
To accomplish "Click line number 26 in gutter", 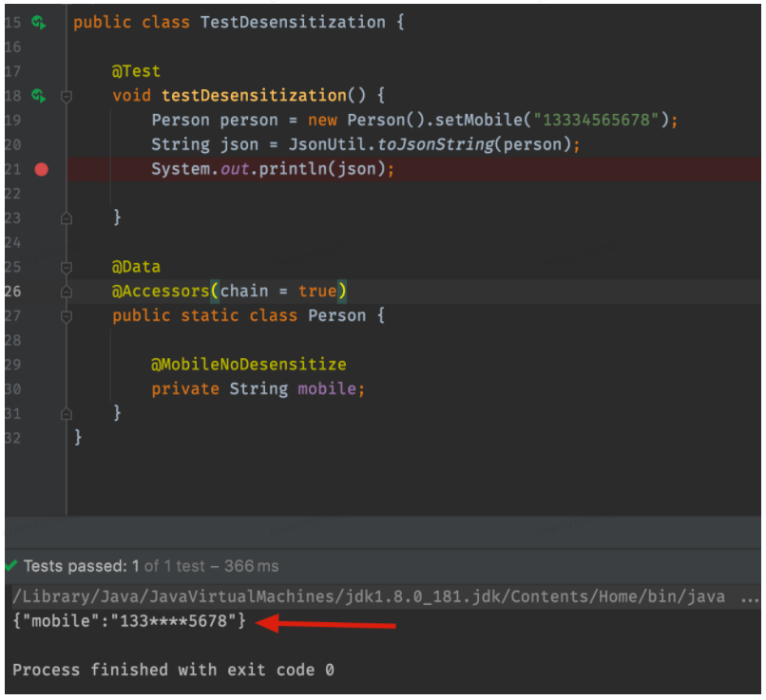I will point(13,292).
